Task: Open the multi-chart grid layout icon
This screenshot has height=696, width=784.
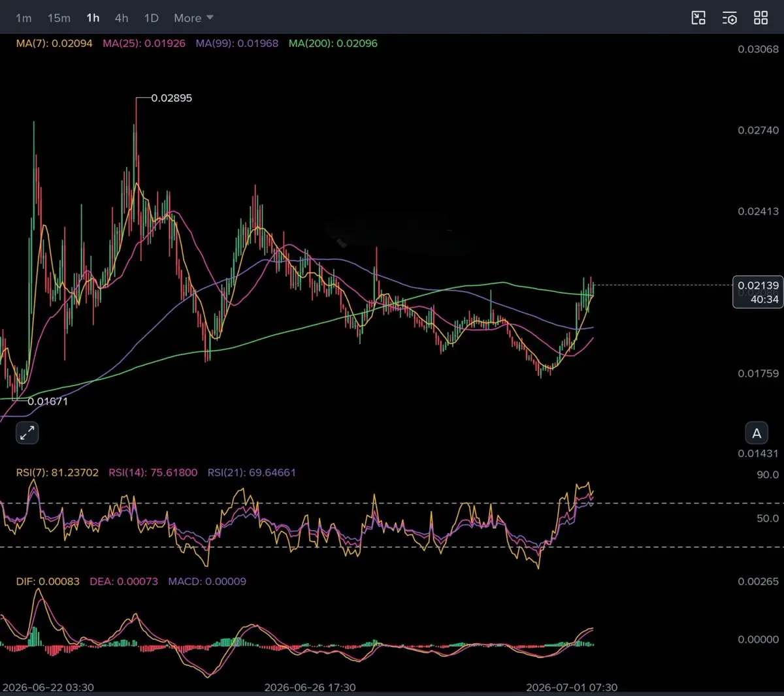Action: pyautogui.click(x=761, y=18)
